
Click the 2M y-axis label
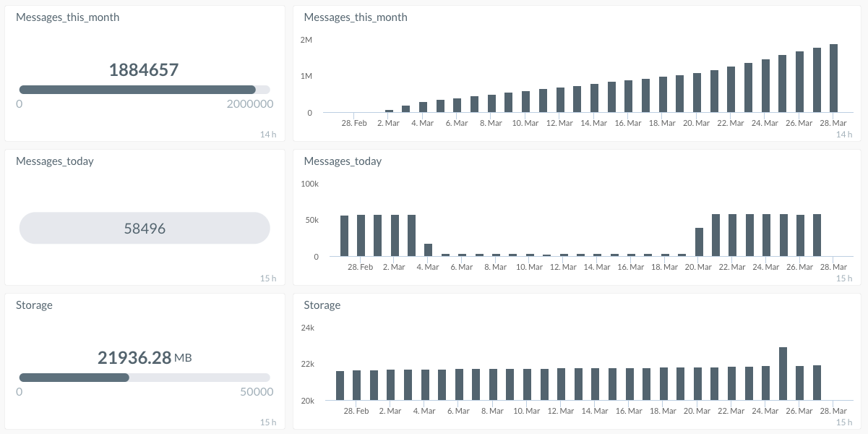click(306, 40)
